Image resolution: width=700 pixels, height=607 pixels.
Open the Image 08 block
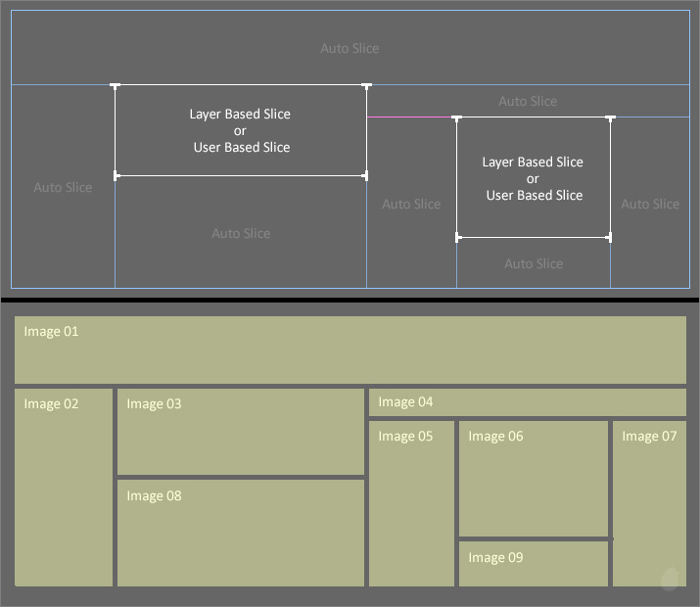(241, 533)
